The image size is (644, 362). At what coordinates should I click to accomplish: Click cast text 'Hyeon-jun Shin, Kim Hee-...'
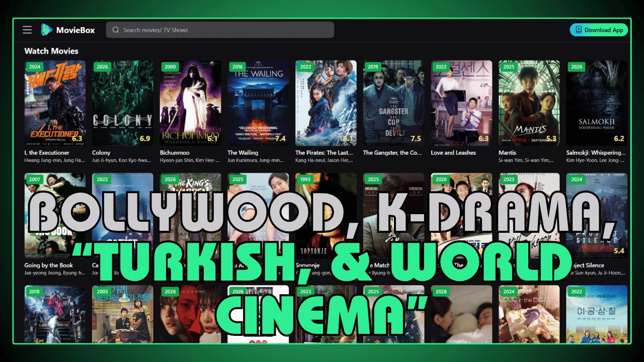(x=190, y=160)
